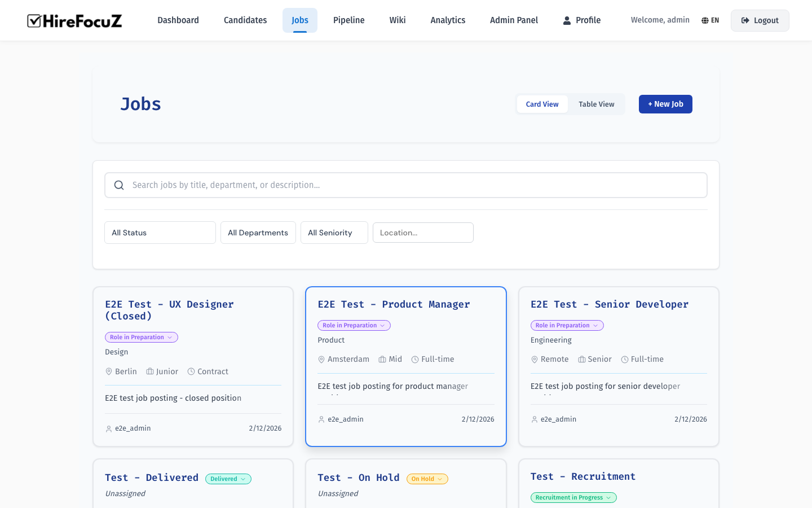The image size is (812, 508).
Task: Click the location pin icon on UX Designer card
Action: pyautogui.click(x=108, y=371)
